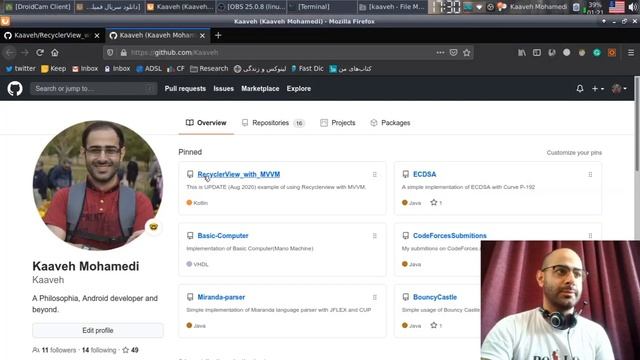Open the ADSL bookmark
This screenshot has width=640, height=360.
(149, 69)
